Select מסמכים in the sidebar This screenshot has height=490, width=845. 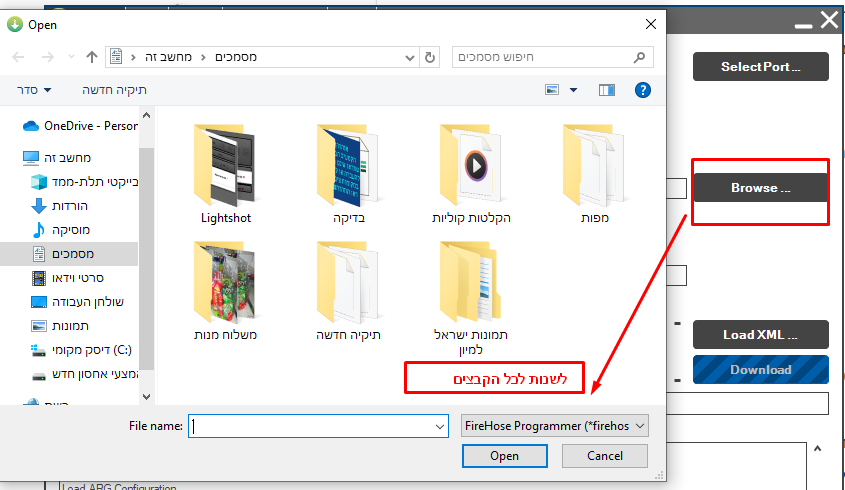(x=69, y=254)
